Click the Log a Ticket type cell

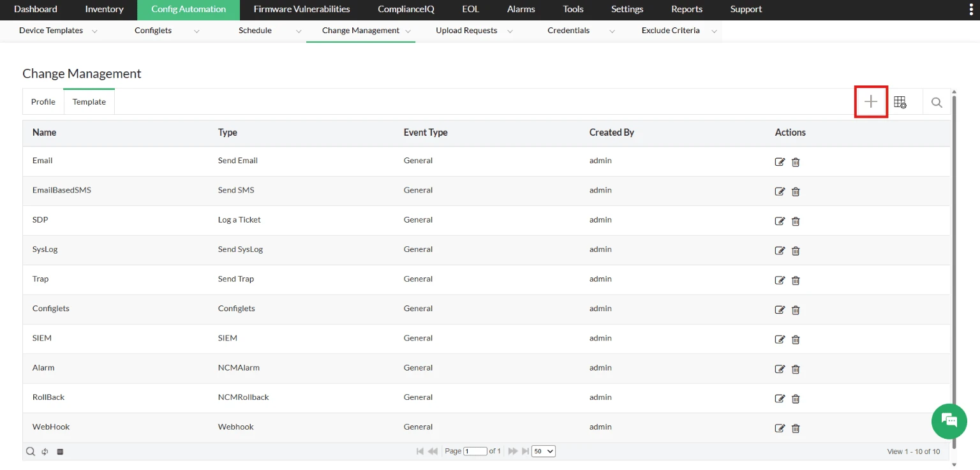(x=239, y=220)
